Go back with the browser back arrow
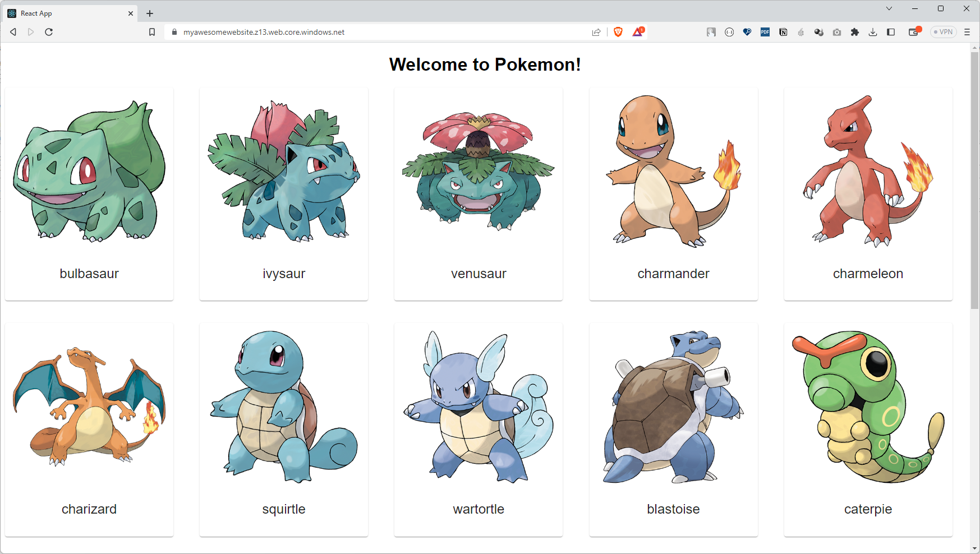980x554 pixels. point(13,32)
